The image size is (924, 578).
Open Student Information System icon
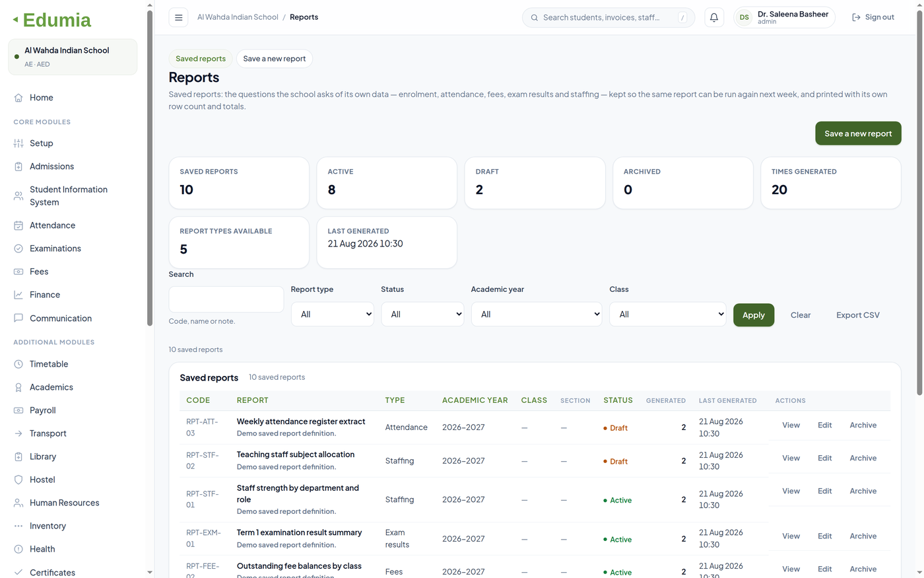click(18, 196)
